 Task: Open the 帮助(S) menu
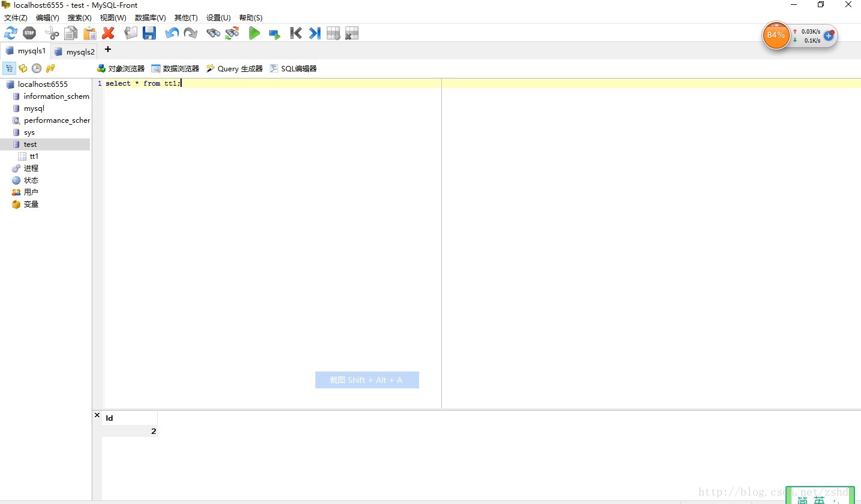(x=251, y=18)
